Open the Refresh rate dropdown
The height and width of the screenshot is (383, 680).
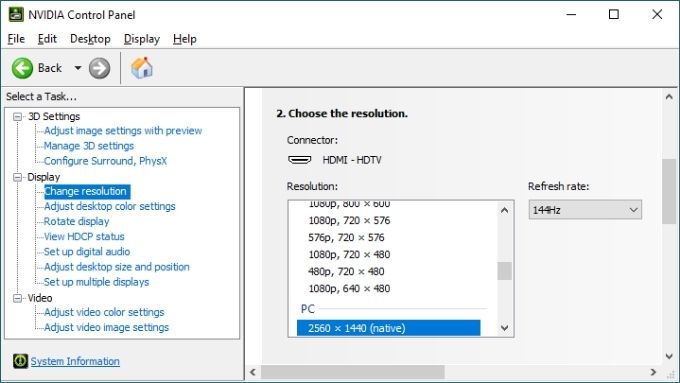[585, 210]
